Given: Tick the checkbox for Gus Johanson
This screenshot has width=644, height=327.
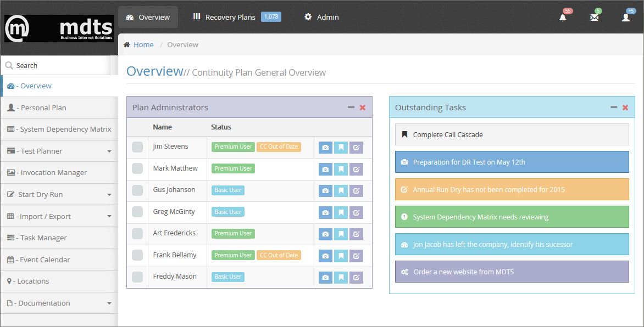Looking at the screenshot, I should tap(137, 190).
